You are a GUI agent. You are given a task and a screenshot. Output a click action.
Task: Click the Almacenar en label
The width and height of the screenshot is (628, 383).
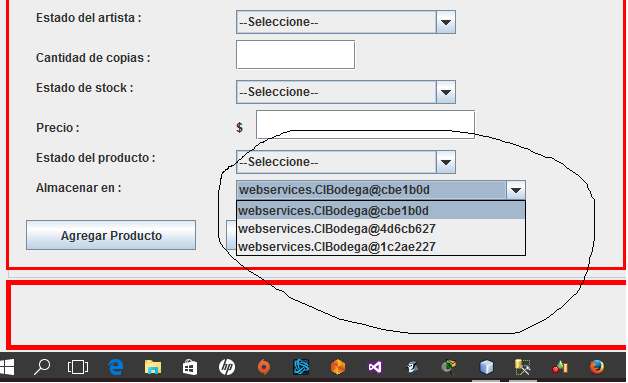click(x=78, y=188)
